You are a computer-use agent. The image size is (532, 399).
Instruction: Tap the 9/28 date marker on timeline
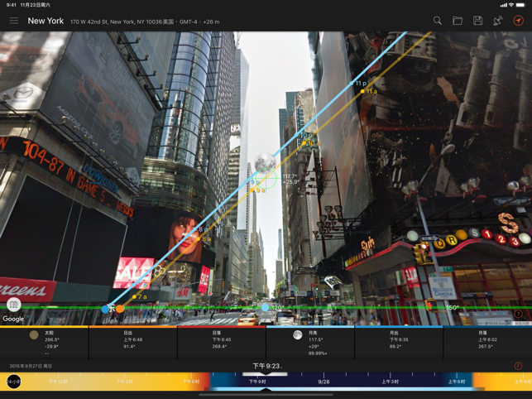tap(324, 382)
